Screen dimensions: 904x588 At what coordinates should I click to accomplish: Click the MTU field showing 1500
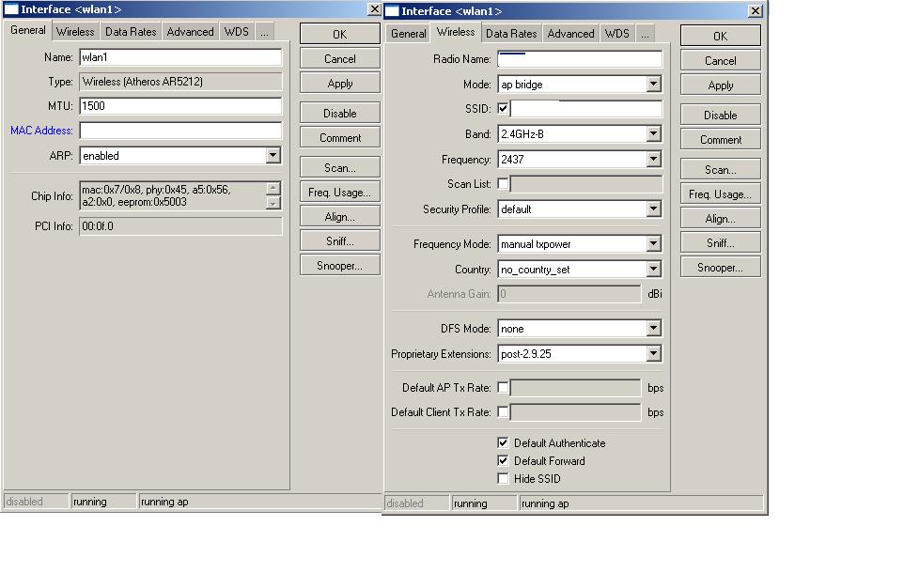tap(180, 106)
